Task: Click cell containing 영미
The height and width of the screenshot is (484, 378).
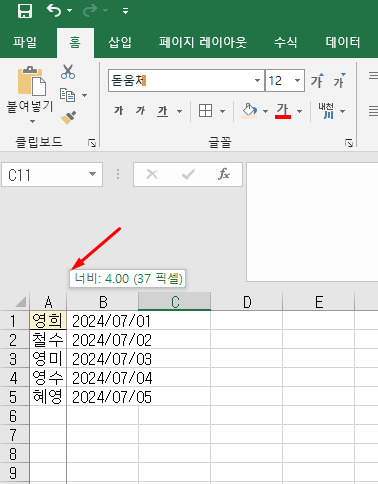Action: (x=48, y=358)
